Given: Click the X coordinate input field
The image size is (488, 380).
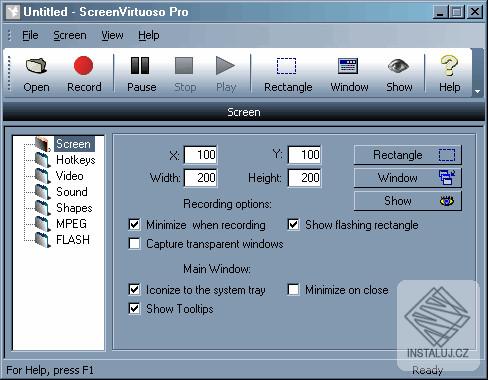Looking at the screenshot, I should click(x=200, y=155).
